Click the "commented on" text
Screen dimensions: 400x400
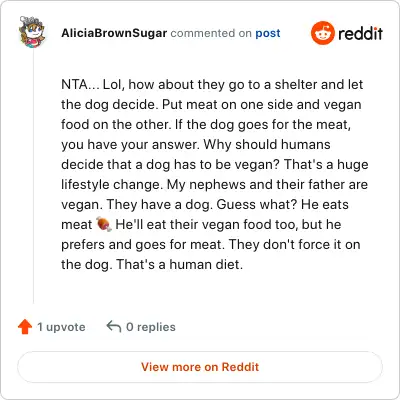click(211, 33)
